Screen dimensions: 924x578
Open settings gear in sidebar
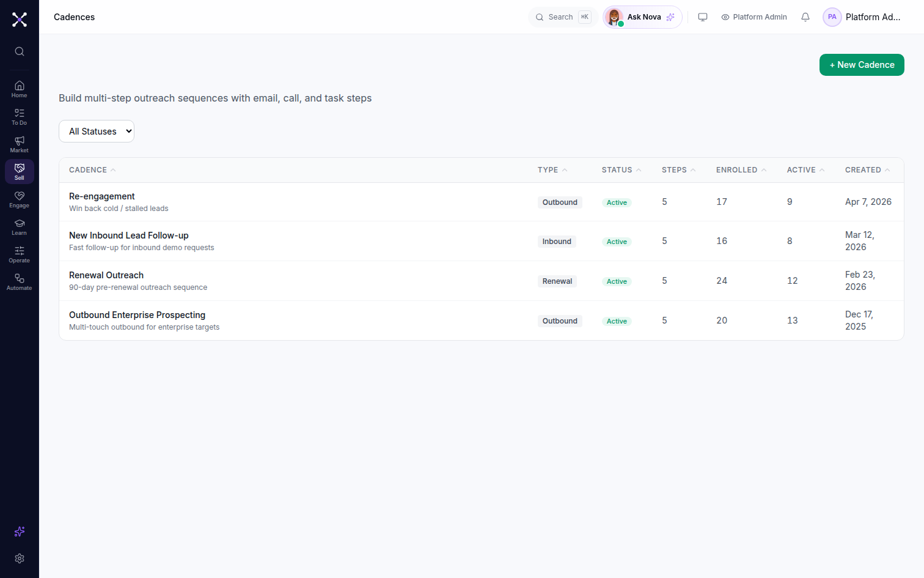20,558
